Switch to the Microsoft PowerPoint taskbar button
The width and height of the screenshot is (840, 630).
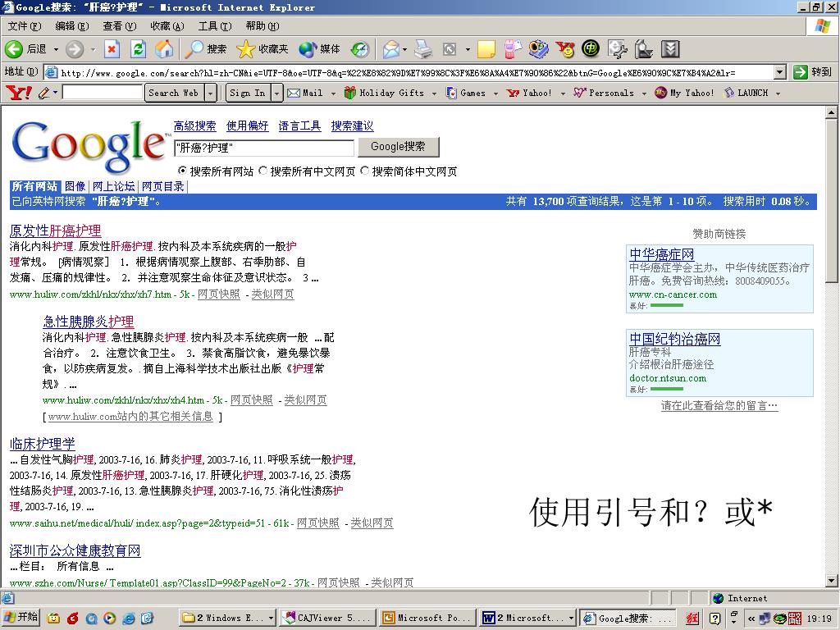click(426, 619)
